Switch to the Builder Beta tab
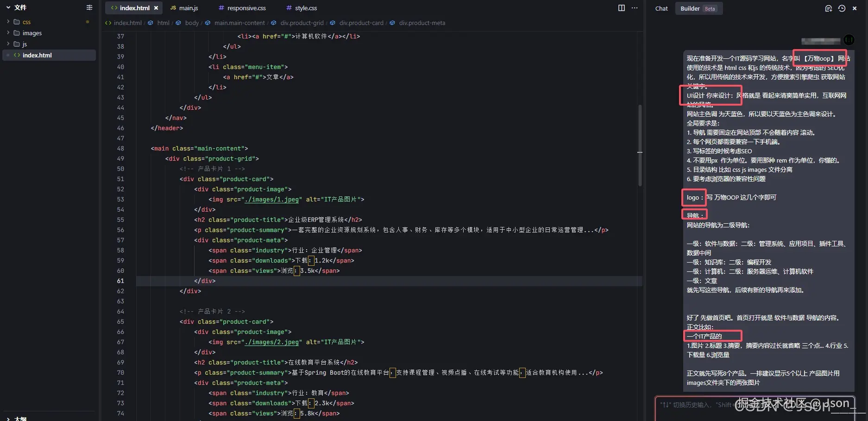Image resolution: width=868 pixels, height=421 pixels. point(698,8)
